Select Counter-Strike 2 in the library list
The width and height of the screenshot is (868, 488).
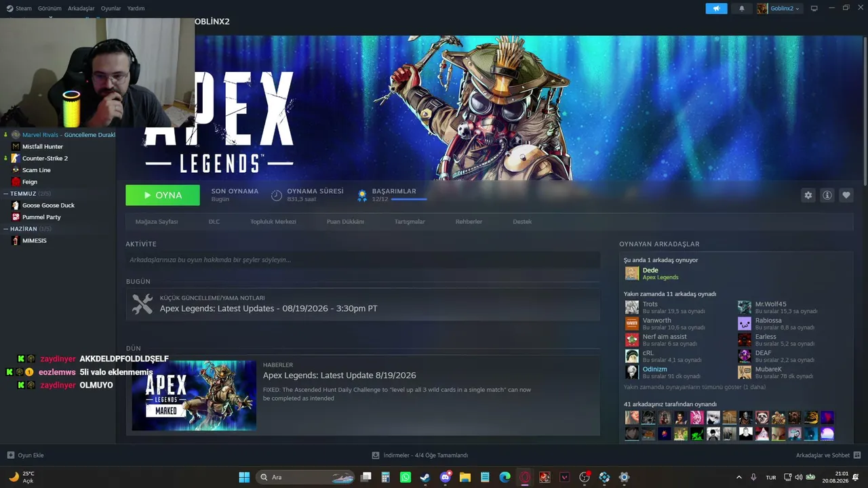(x=45, y=158)
